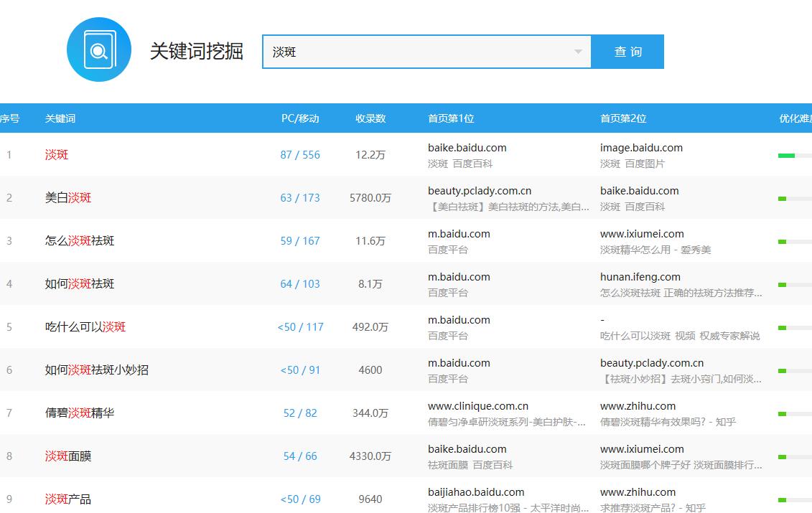Click the 查询 search button

coord(627,51)
